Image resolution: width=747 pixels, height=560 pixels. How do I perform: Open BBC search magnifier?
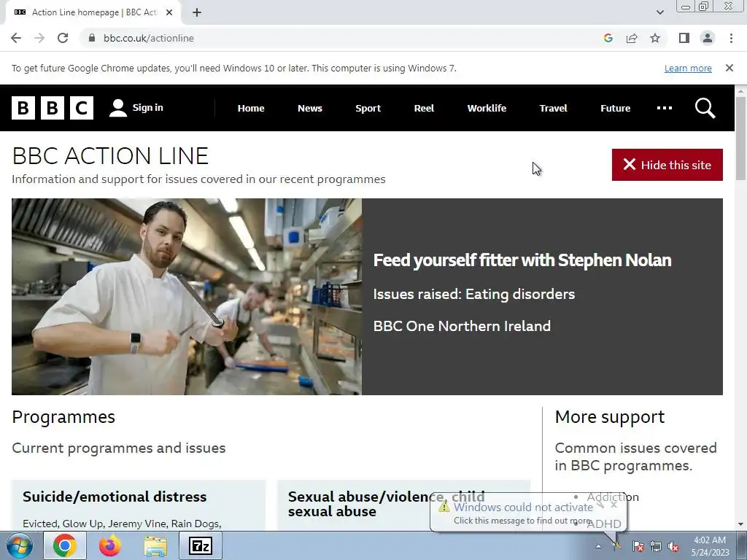point(705,108)
